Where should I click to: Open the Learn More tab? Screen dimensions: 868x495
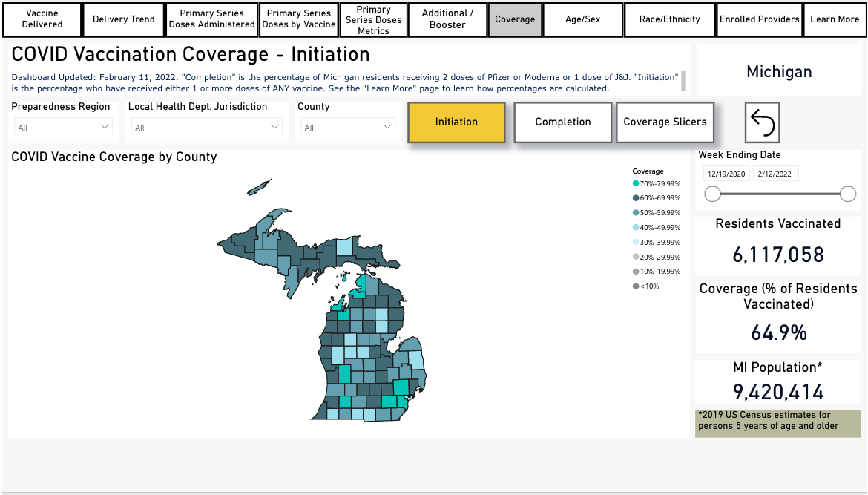tap(835, 19)
